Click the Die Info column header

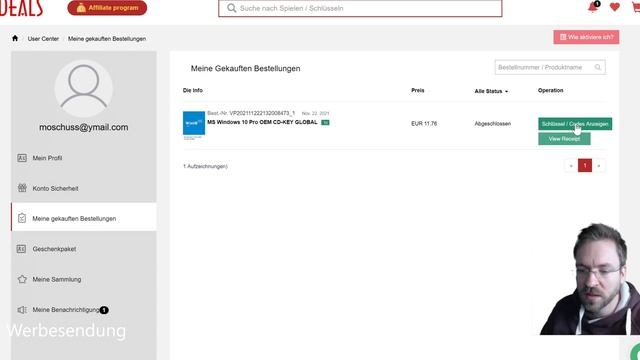click(193, 90)
